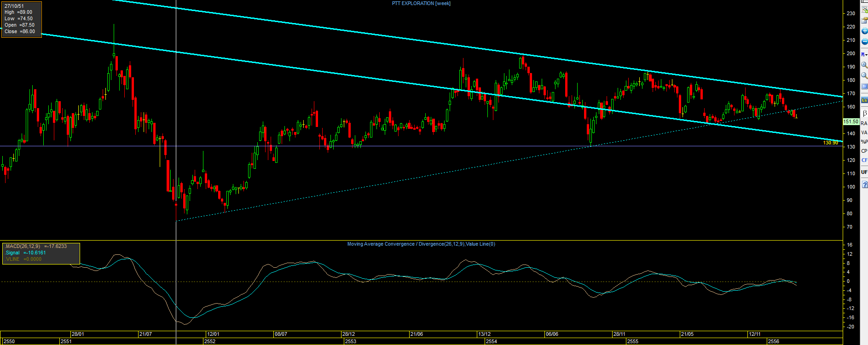Click the 2551 year label
This screenshot has width=868, height=345.
[66, 341]
